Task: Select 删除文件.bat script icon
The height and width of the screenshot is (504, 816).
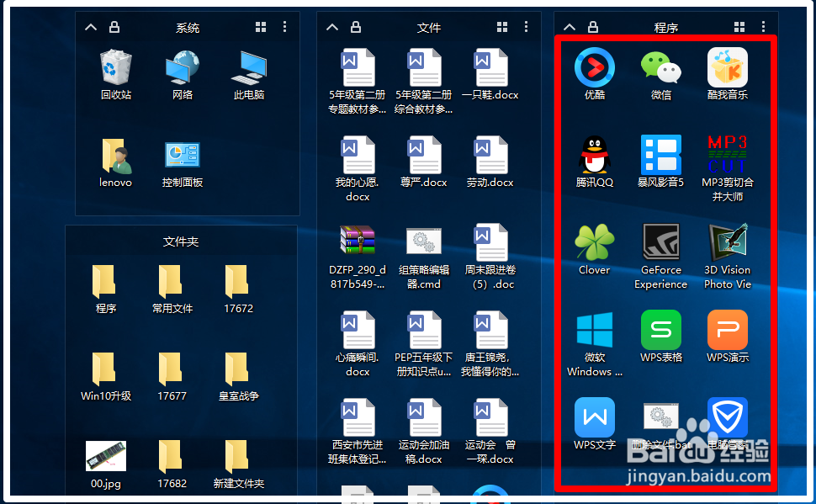Action: 661,416
